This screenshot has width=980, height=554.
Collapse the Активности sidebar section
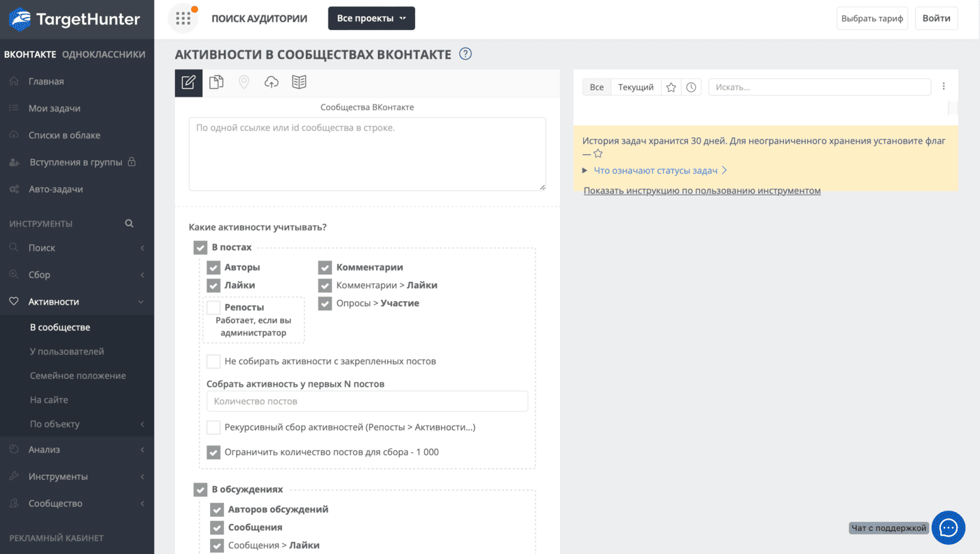[x=77, y=302]
